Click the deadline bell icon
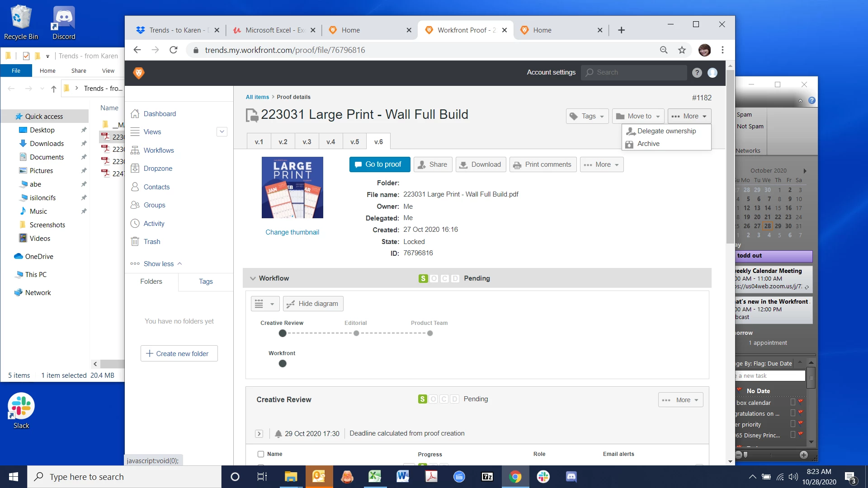 click(278, 434)
